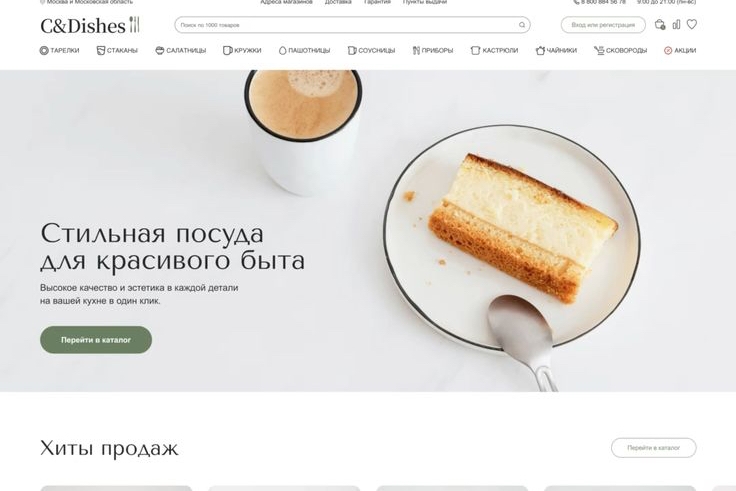The height and width of the screenshot is (491, 736).
Task: Open the Сковороды category
Action: [620, 50]
